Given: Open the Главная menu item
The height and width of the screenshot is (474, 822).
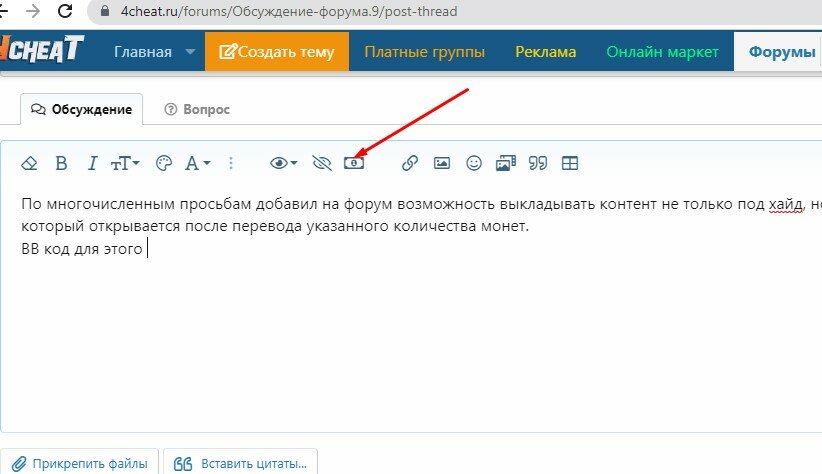Looking at the screenshot, I should 143,51.
